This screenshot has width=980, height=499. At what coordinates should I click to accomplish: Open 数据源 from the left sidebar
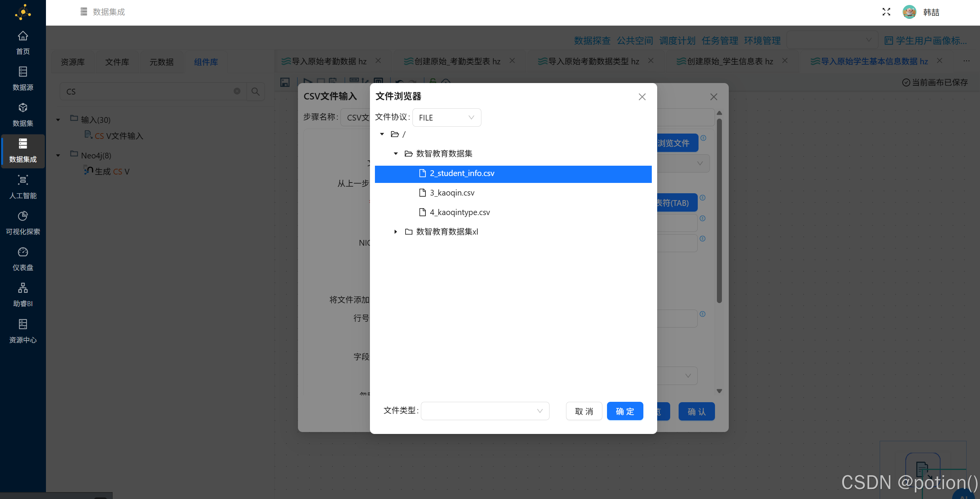click(23, 79)
